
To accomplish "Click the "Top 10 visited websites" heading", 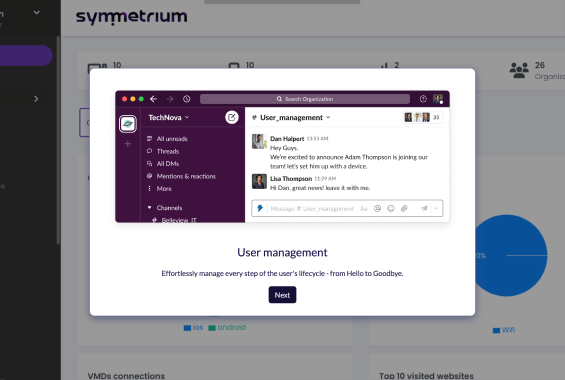I will [426, 376].
